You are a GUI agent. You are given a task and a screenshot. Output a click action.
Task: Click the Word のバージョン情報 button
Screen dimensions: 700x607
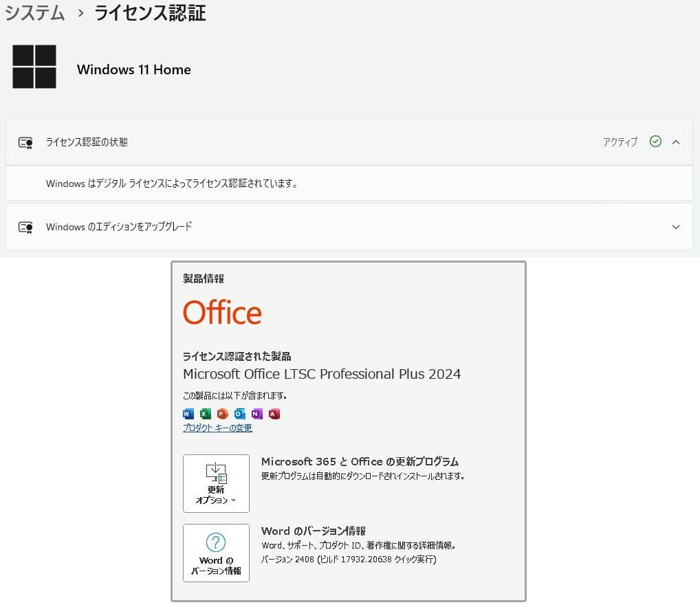click(216, 553)
